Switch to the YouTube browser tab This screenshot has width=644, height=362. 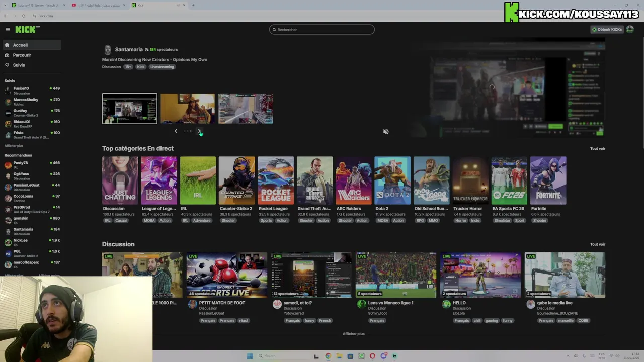pyautogui.click(x=99, y=5)
